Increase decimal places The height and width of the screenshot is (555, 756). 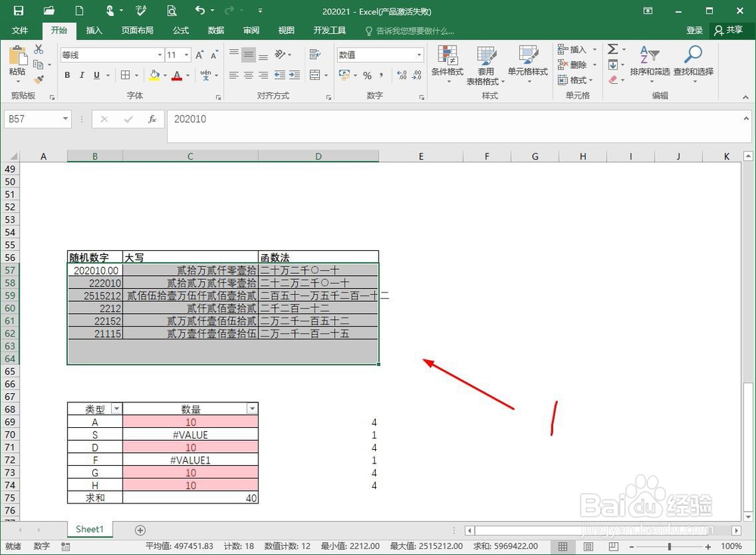[x=402, y=75]
